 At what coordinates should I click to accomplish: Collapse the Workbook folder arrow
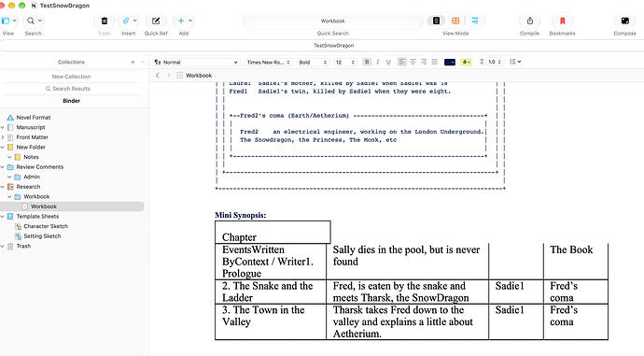point(9,196)
